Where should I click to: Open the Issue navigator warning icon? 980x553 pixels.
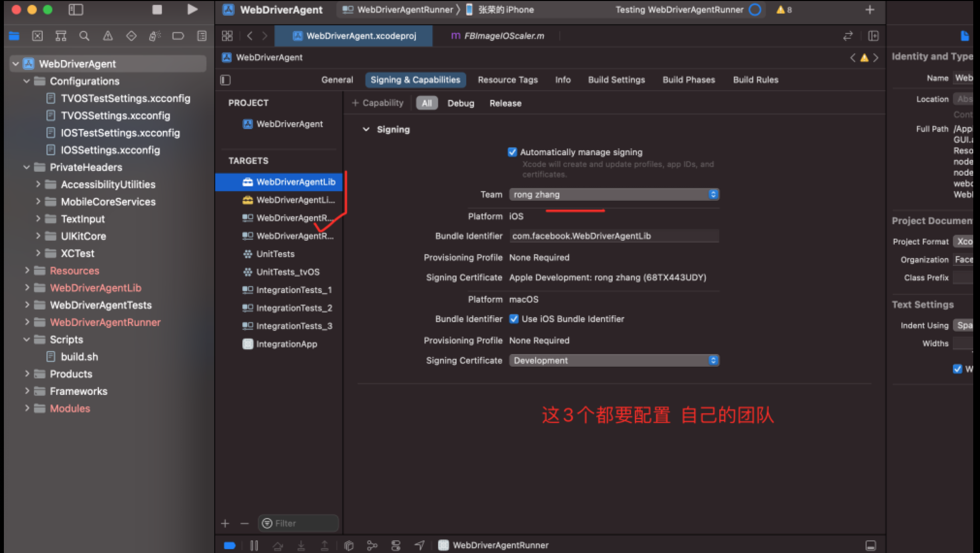click(108, 36)
